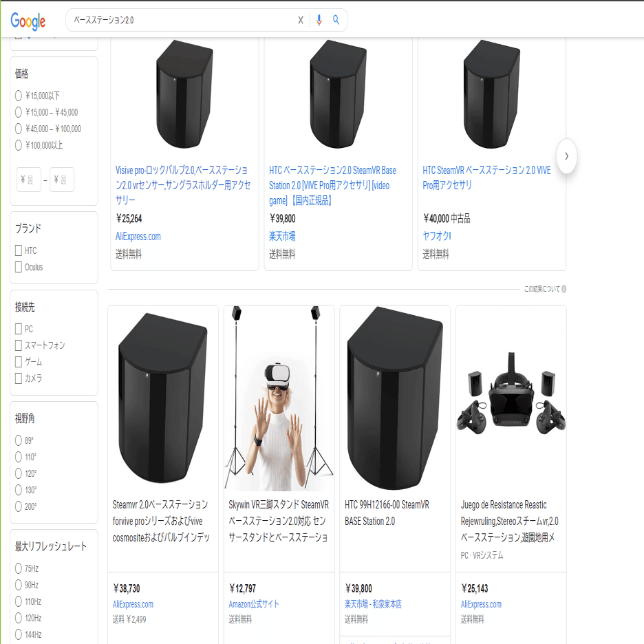The width and height of the screenshot is (644, 644).
Task: Open HTC ベースステーション2.0 SteamVR Base Station link
Action: pyautogui.click(x=332, y=185)
